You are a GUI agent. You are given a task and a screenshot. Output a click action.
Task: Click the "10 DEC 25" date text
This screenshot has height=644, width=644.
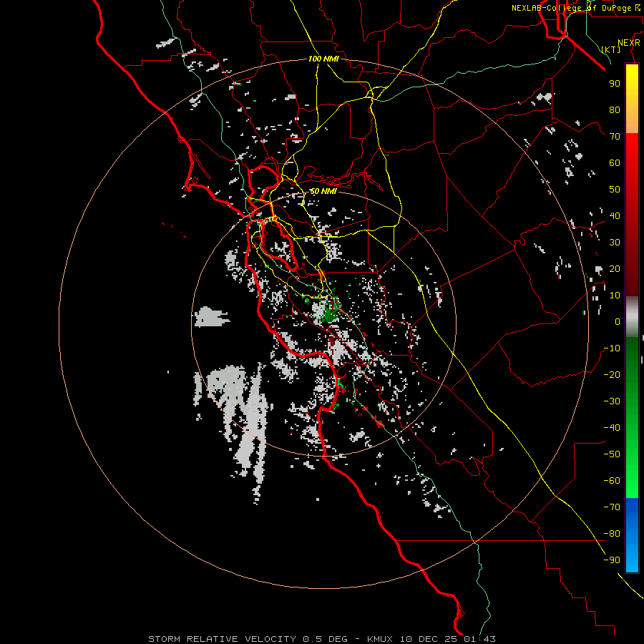429,639
